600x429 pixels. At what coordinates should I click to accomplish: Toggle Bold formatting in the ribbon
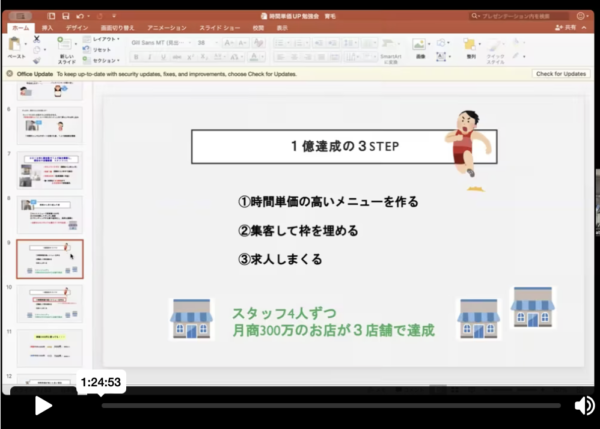(x=135, y=58)
